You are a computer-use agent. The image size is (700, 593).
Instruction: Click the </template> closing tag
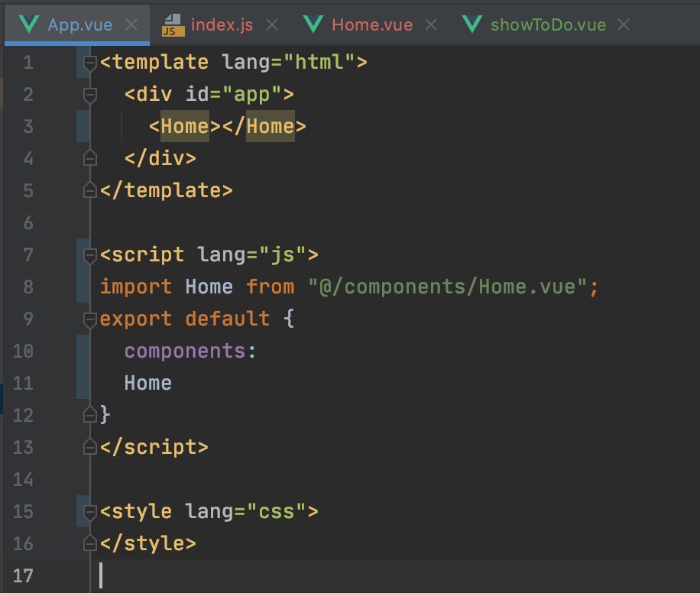pyautogui.click(x=166, y=191)
